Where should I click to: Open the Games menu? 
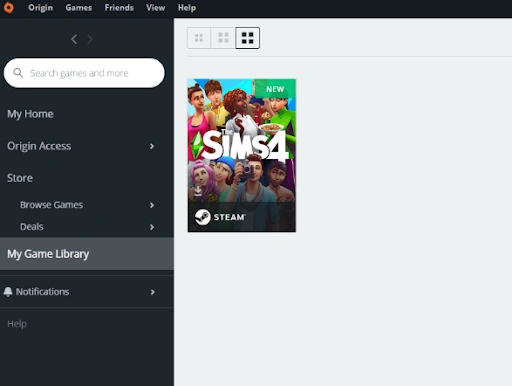point(79,8)
